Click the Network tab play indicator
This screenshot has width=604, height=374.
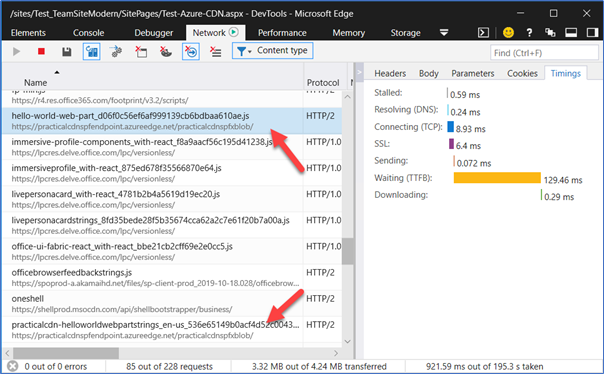[234, 32]
